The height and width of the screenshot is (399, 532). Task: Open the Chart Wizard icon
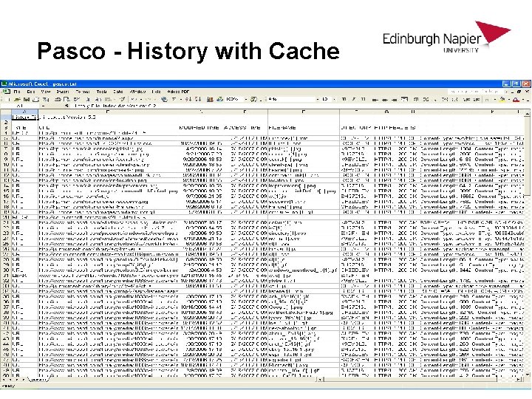tap(210, 100)
